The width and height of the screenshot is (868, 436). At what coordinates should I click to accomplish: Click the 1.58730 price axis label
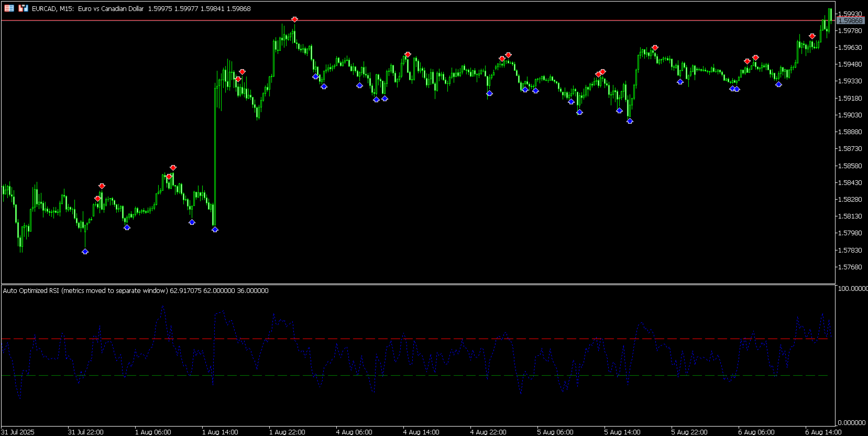coord(850,149)
